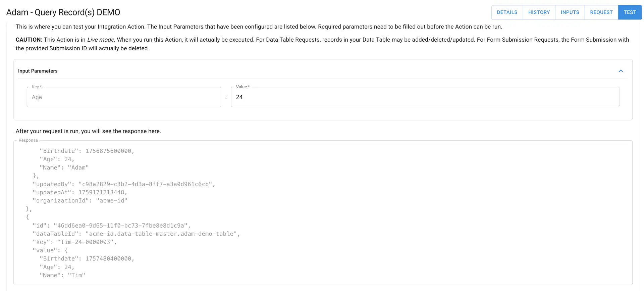644x291 pixels.
Task: Click the Response label on the output panel
Action: click(x=28, y=140)
